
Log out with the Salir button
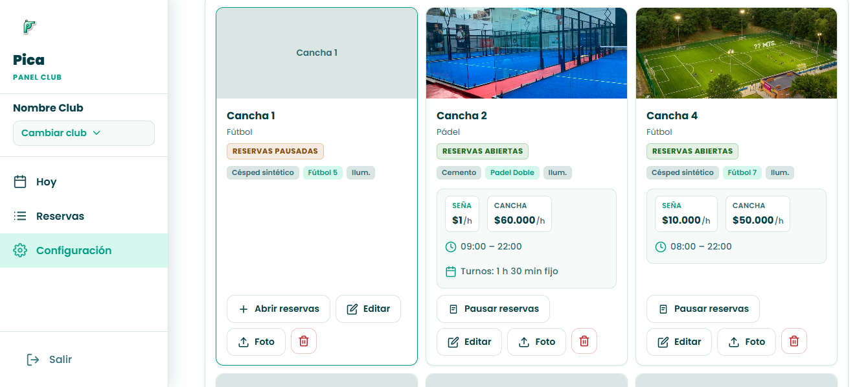49,359
